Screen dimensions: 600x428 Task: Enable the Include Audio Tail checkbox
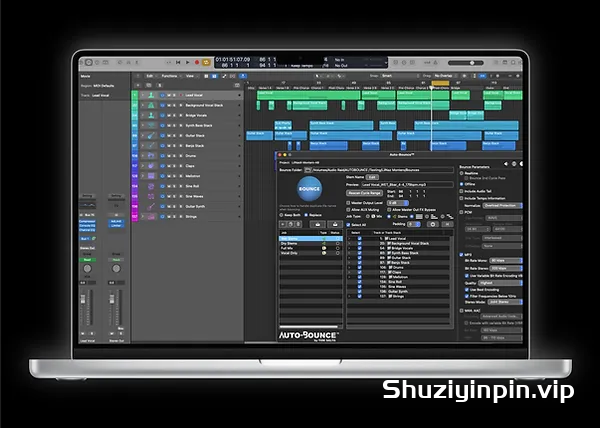[462, 191]
